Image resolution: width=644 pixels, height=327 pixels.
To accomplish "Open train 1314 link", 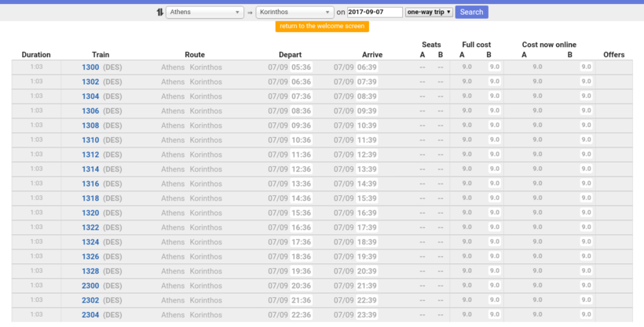I will point(90,169).
